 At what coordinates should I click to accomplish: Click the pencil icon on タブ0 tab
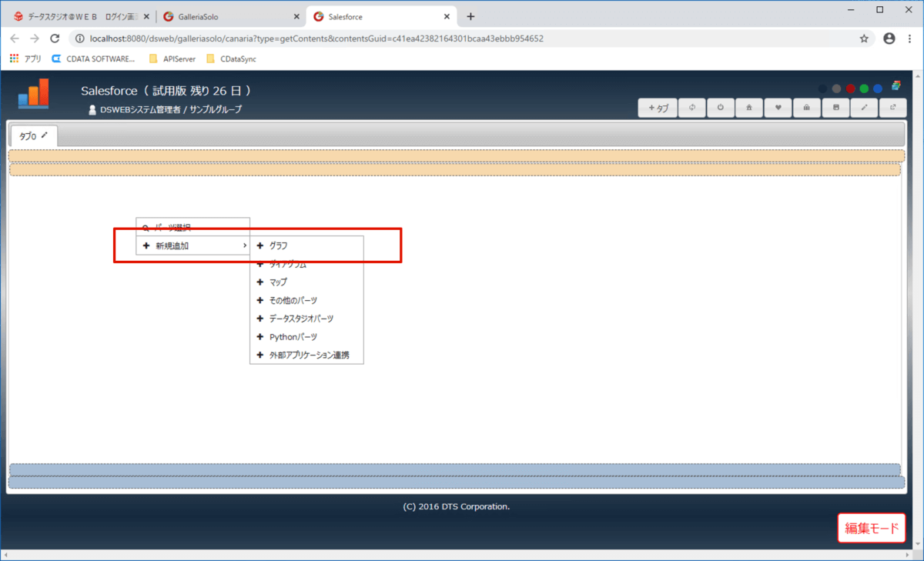[45, 135]
